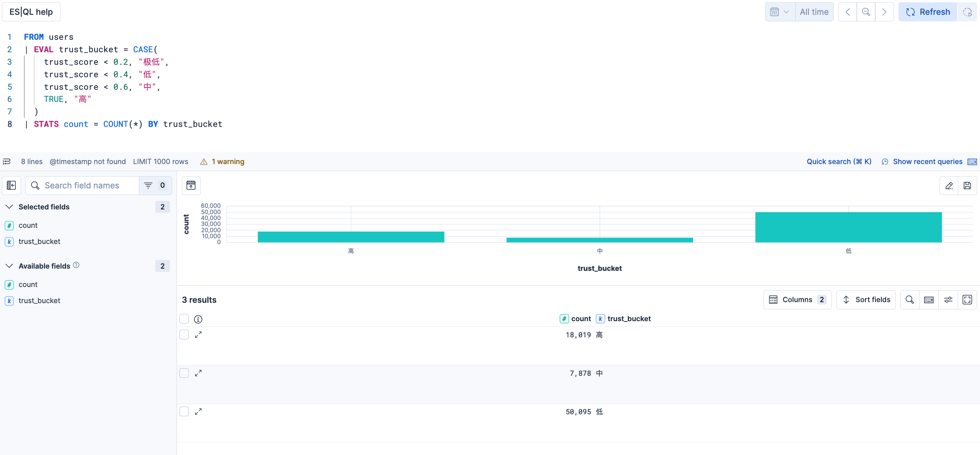The width and height of the screenshot is (980, 455).
Task: Open the data grid fullscreen icon
Action: (967, 299)
